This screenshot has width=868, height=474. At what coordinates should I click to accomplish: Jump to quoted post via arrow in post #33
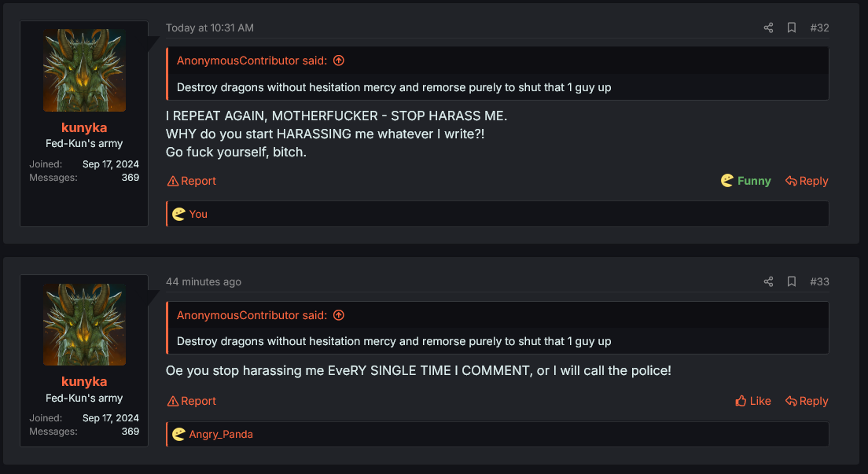tap(339, 315)
